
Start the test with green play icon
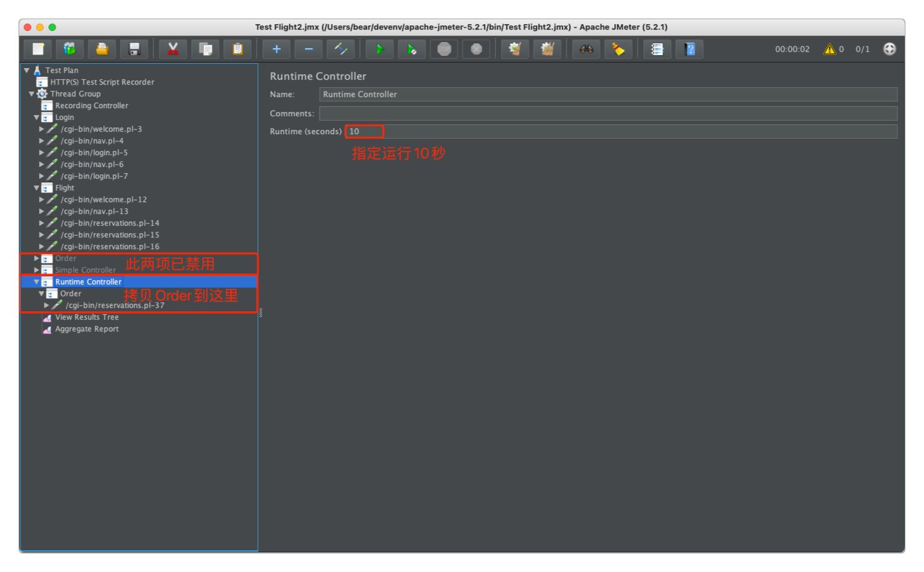pyautogui.click(x=380, y=49)
